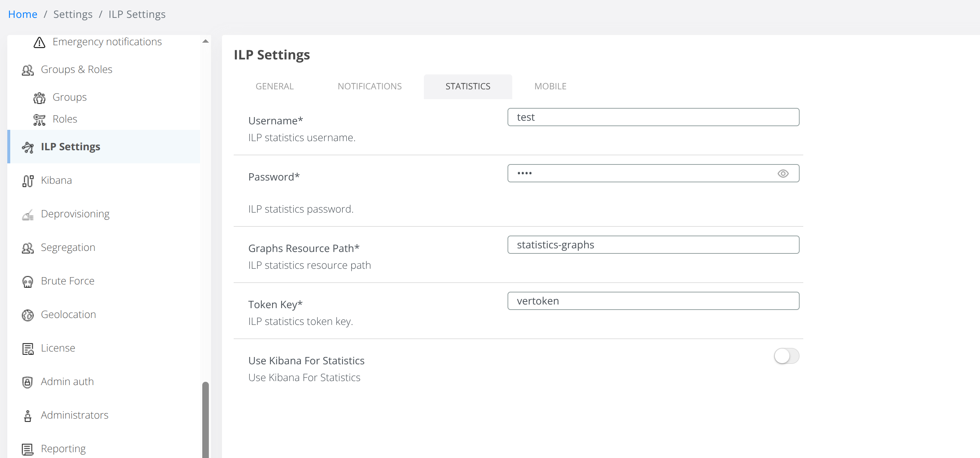The height and width of the screenshot is (458, 980).
Task: Click the Administrators person icon
Action: [27, 416]
